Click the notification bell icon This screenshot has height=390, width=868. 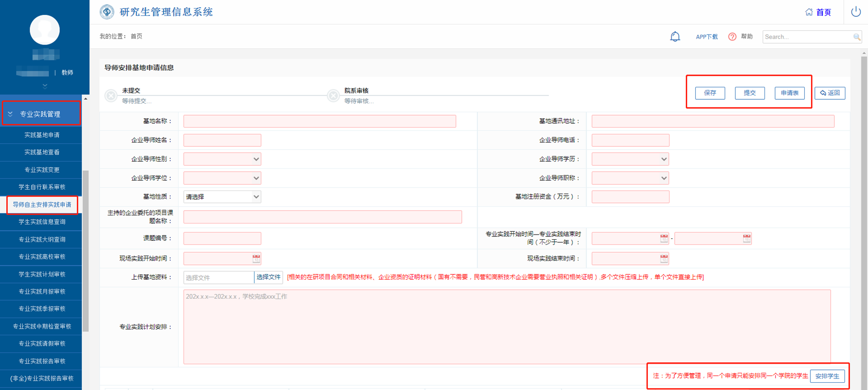pyautogui.click(x=675, y=36)
